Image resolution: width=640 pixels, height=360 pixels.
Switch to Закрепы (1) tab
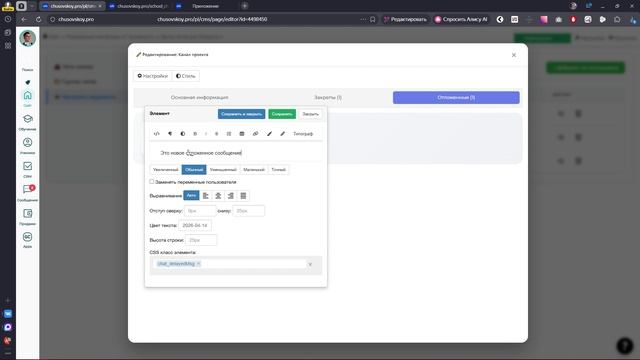coord(328,98)
